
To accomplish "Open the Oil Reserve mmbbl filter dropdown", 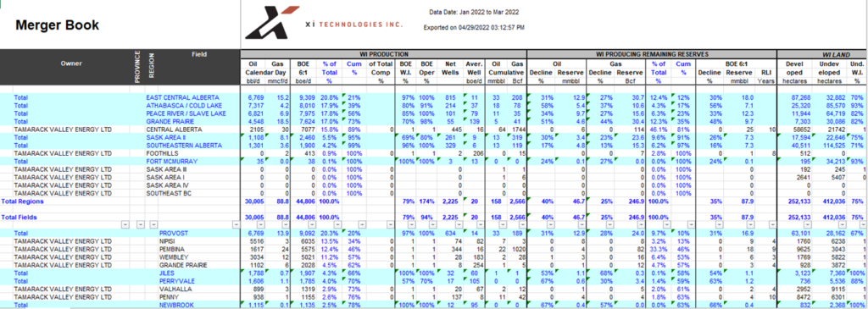I will coord(581,224).
